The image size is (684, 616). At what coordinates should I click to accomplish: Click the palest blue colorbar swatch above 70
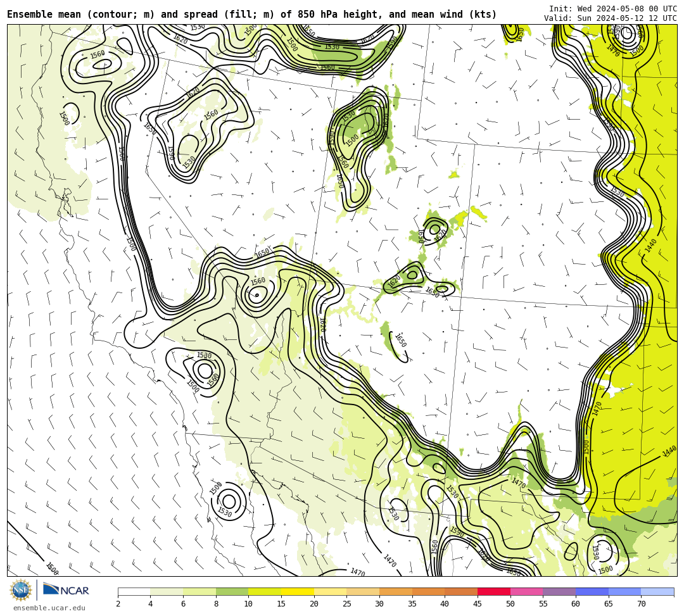click(657, 591)
